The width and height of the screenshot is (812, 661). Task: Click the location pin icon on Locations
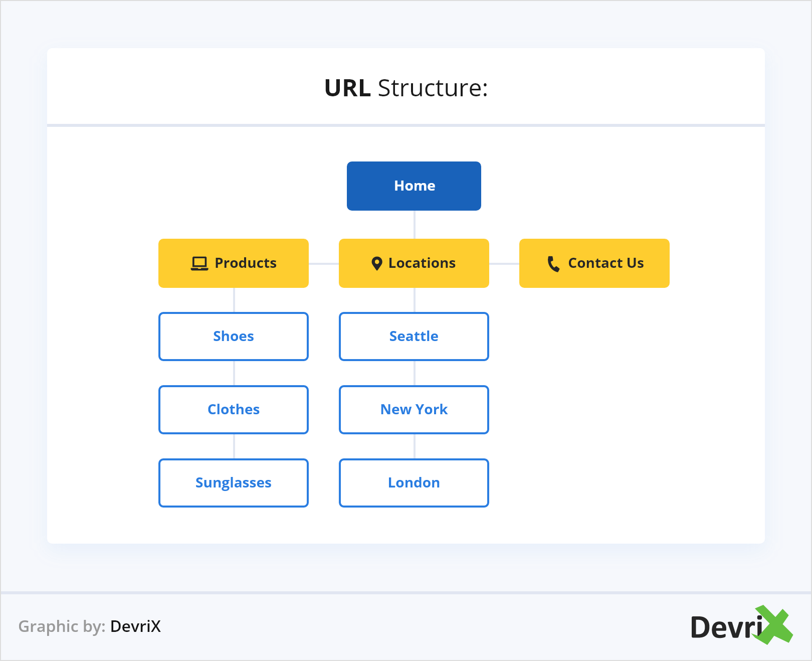377,263
